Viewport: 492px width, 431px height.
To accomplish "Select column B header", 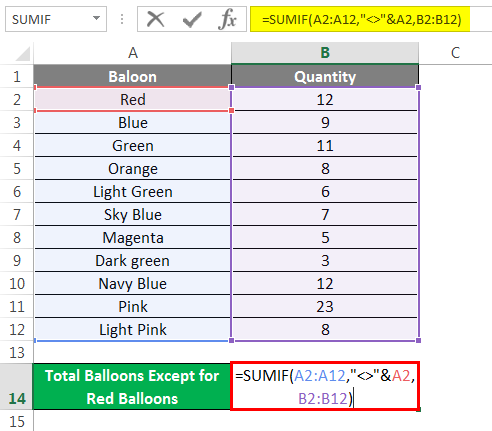I will click(x=325, y=53).
